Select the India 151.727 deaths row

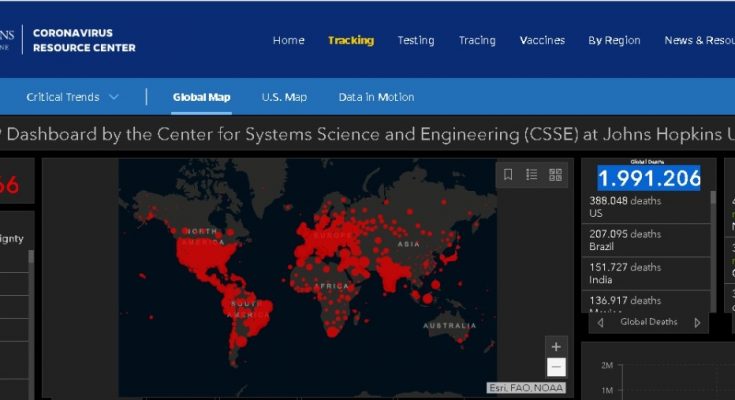[646, 273]
